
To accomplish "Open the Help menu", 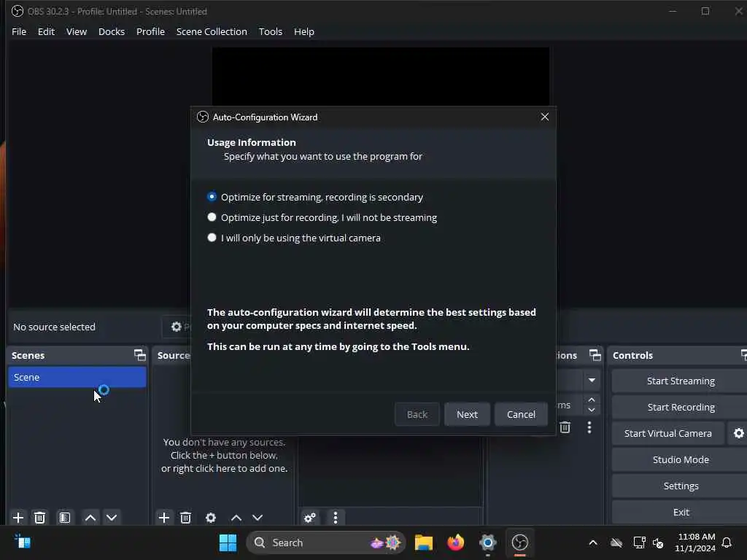I will point(304,31).
